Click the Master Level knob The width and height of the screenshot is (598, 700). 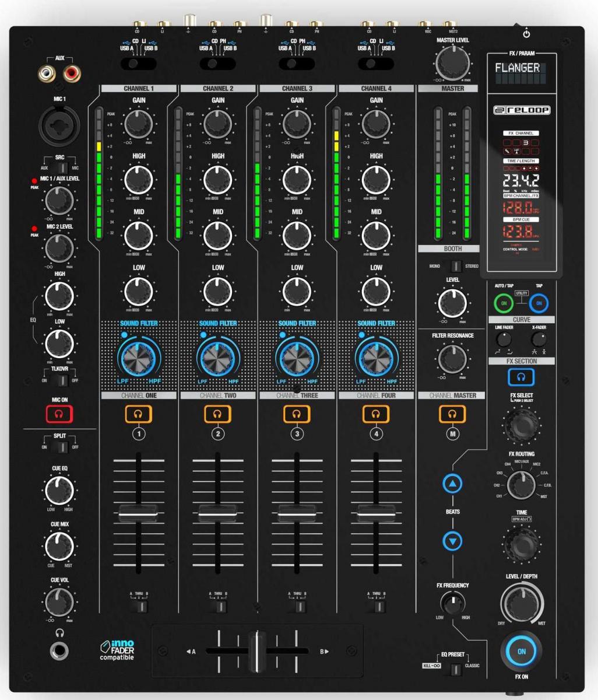tap(453, 61)
